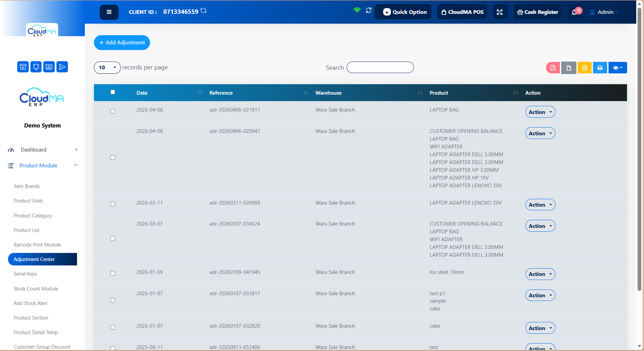Export the table using the gray file icon

569,68
